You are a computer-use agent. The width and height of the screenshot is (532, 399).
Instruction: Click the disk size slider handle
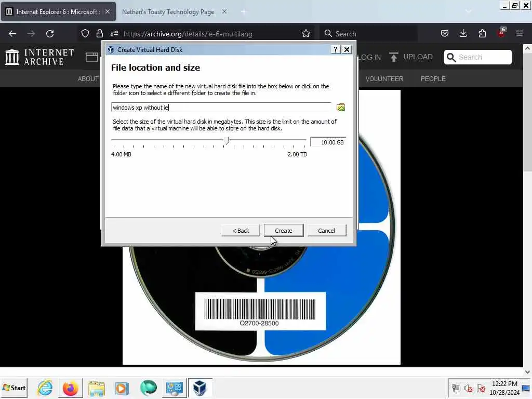pos(227,140)
